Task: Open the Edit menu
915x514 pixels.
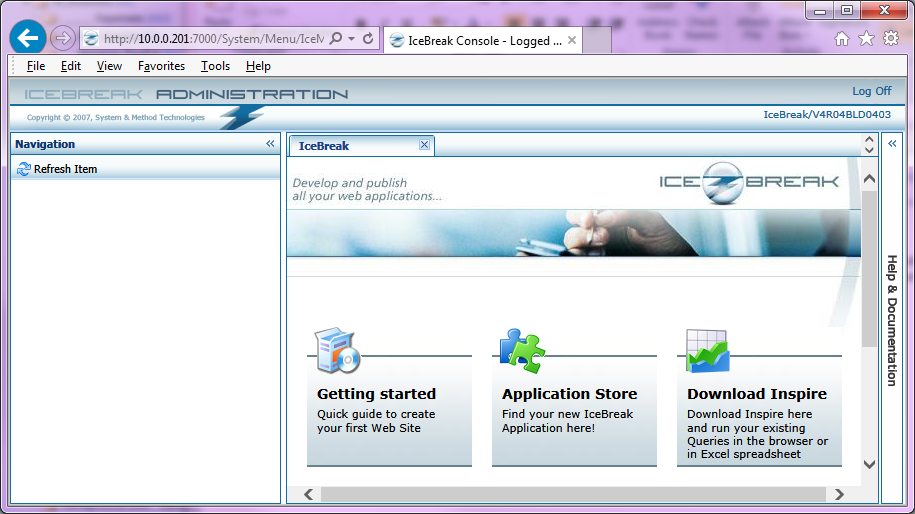Action: pyautogui.click(x=71, y=66)
